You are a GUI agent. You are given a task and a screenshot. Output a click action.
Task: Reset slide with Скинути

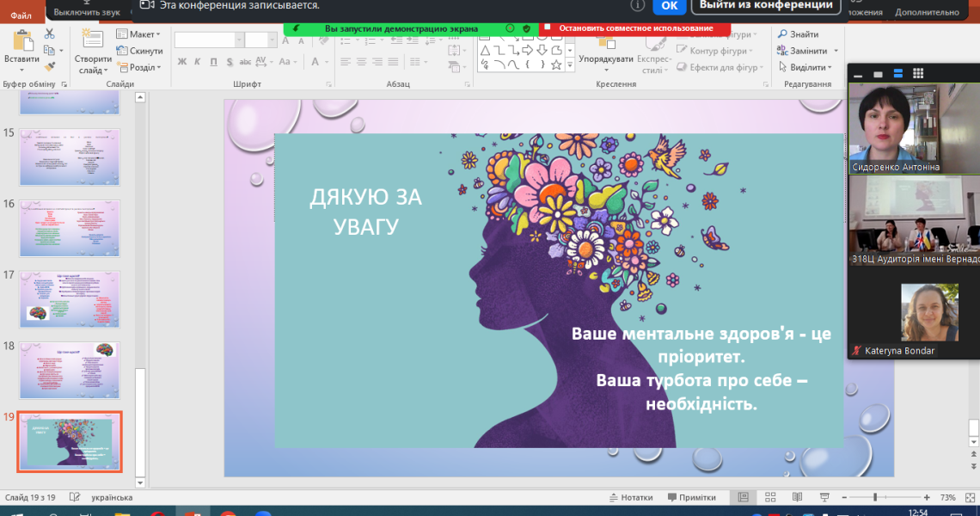pyautogui.click(x=140, y=51)
